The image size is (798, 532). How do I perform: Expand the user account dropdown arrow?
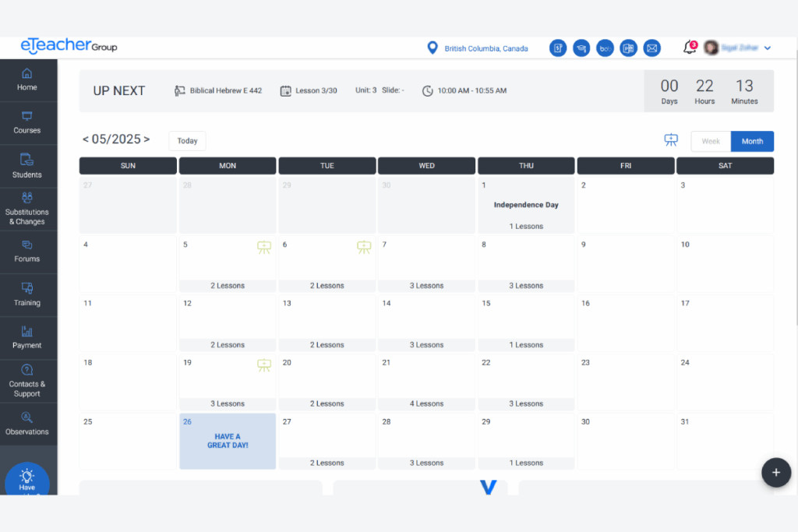tap(768, 48)
